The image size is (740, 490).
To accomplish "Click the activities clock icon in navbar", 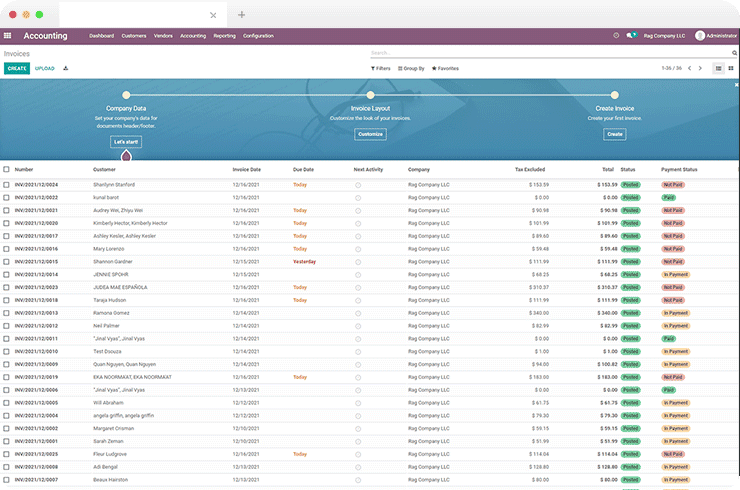I will tap(616, 36).
